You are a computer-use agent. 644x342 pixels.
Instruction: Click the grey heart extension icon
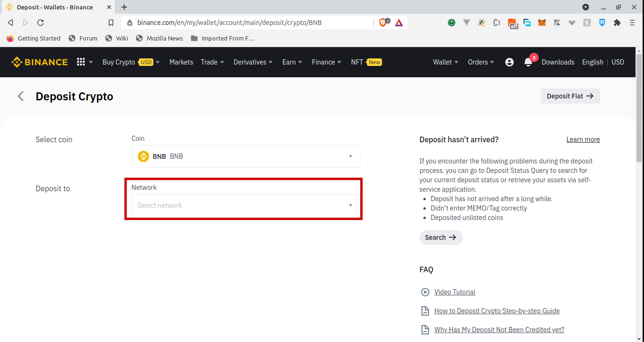point(572,22)
